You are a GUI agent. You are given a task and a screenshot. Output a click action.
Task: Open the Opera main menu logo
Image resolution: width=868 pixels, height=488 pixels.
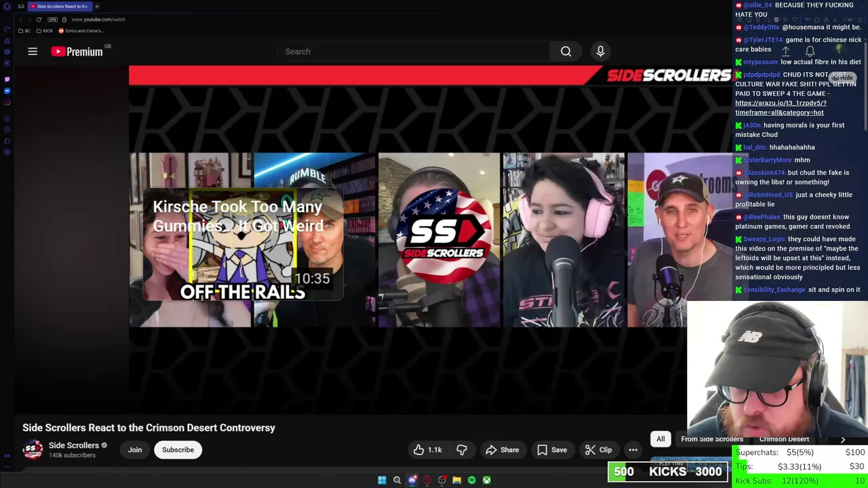coord(7,6)
